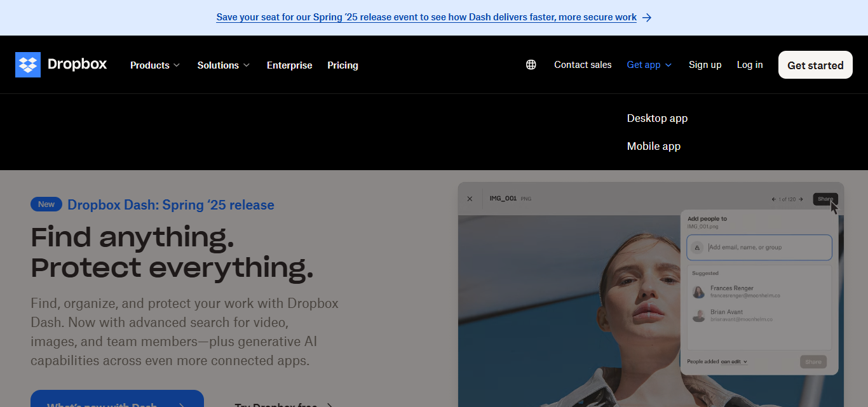The image size is (868, 407).
Task: Click 'Dropbox Dash: Spring '25 release' link
Action: pos(171,205)
